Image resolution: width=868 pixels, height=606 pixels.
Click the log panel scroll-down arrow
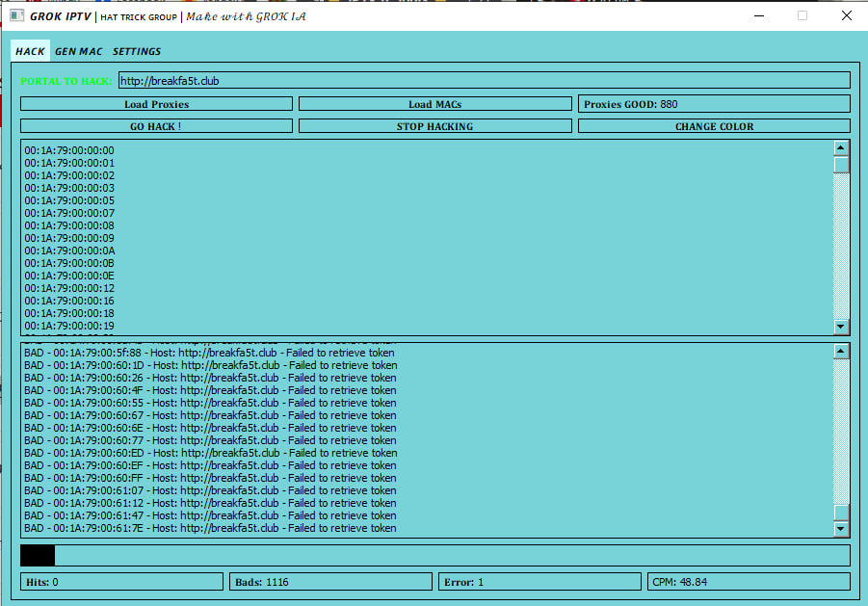[x=840, y=529]
